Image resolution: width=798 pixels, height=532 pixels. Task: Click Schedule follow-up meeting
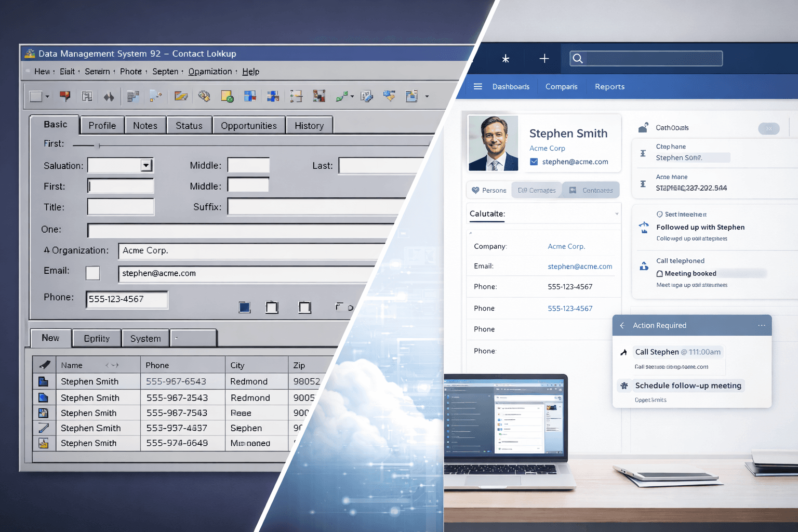(x=687, y=385)
